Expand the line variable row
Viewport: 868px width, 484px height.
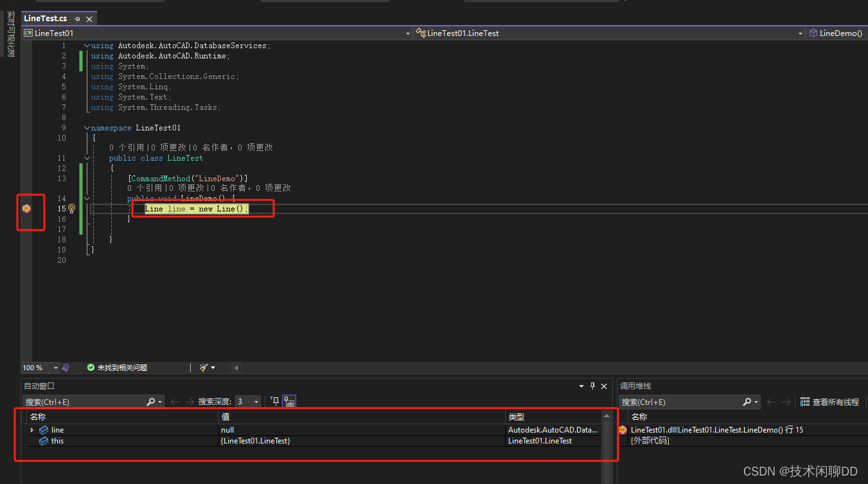(32, 430)
